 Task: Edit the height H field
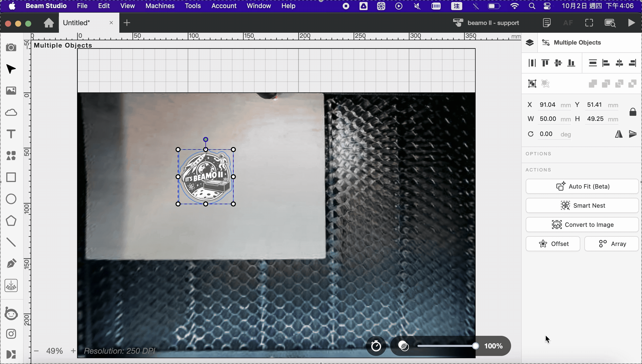602,119
